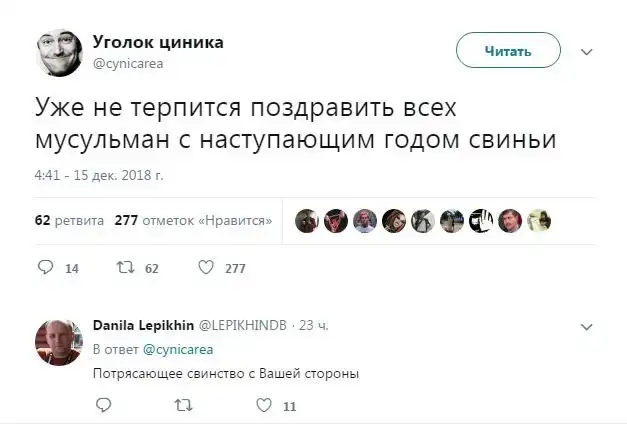
Task: Reply to Danila Lepikhin's comment
Action: 103,405
